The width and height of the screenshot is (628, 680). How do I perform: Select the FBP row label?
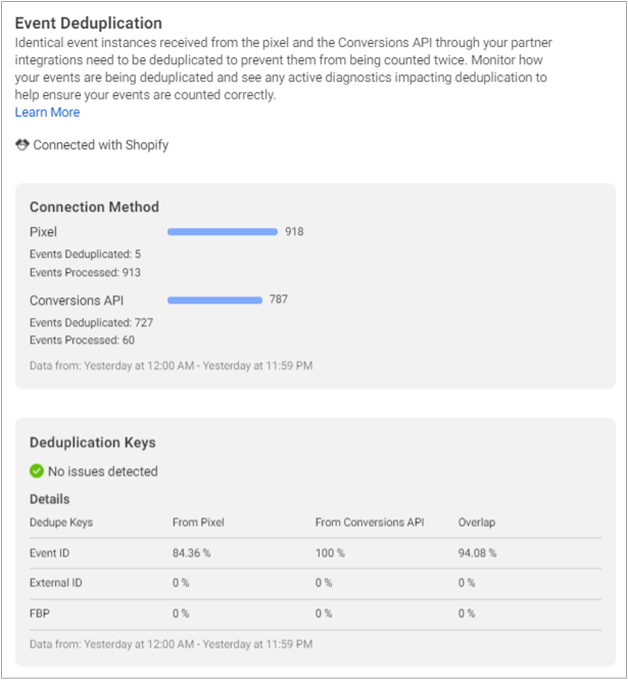40,613
